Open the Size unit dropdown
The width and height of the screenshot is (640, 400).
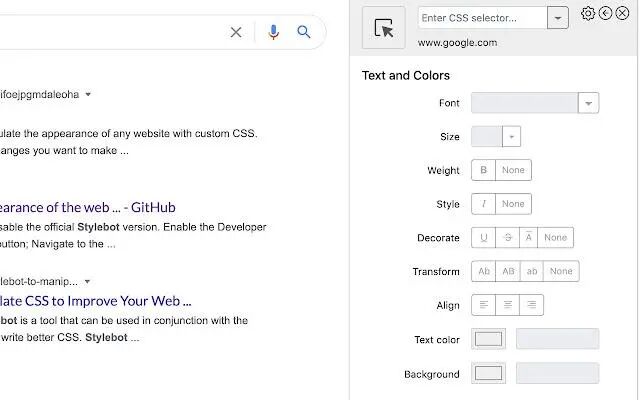point(511,137)
